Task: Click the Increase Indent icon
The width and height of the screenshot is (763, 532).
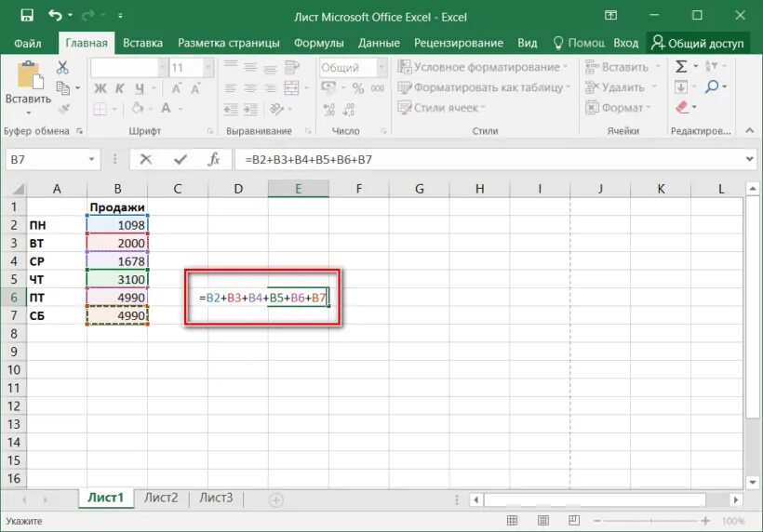Action: [x=250, y=109]
